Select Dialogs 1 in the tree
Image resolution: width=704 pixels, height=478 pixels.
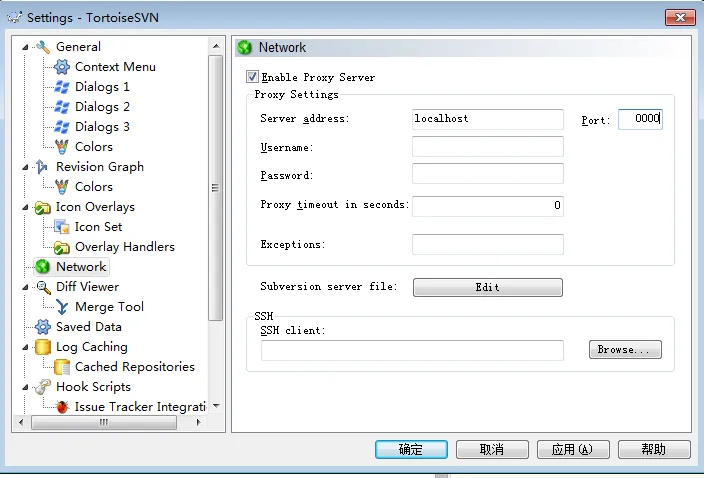pos(102,87)
